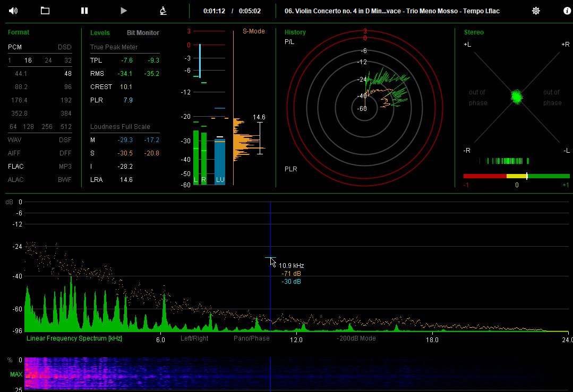Click the speaker volume icon

(x=13, y=11)
